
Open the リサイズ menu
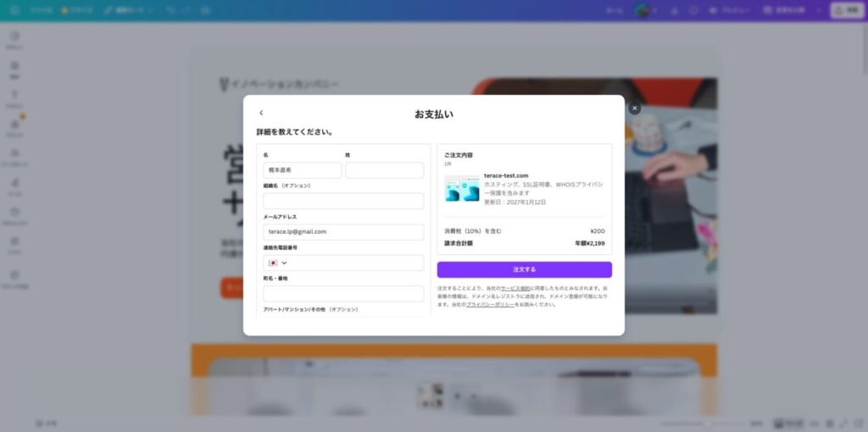[x=76, y=10]
